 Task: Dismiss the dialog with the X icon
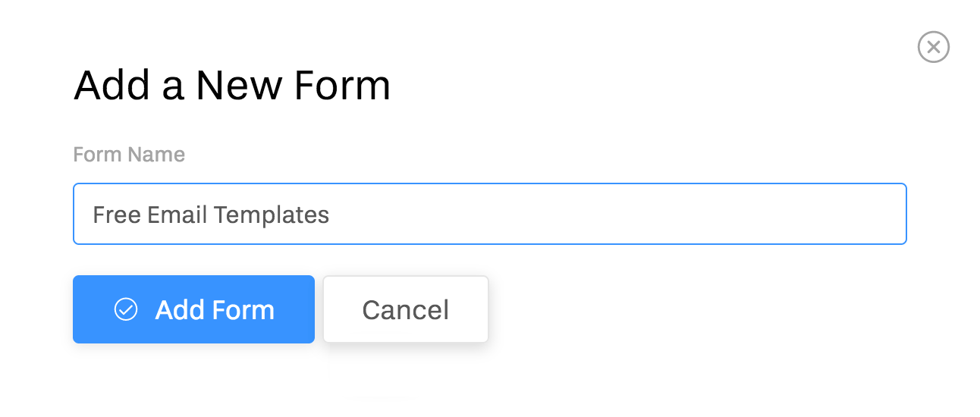(x=933, y=47)
